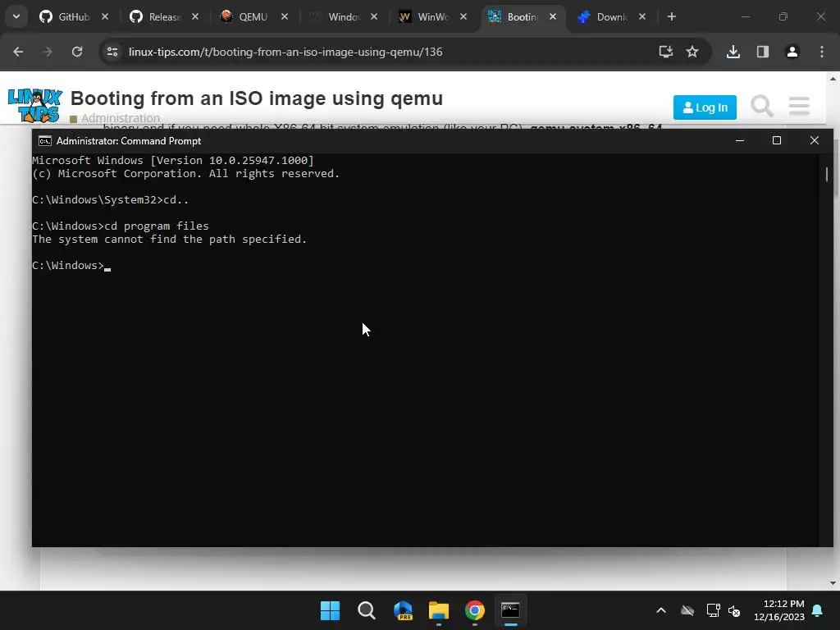The width and height of the screenshot is (840, 630).
Task: Install app icon in address bar
Action: tap(666, 52)
